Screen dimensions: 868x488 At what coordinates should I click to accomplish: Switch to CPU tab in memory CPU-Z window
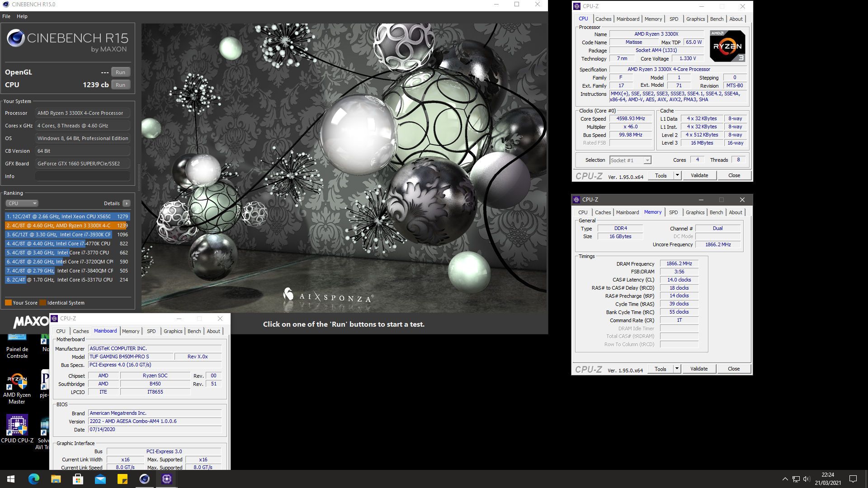(x=583, y=212)
